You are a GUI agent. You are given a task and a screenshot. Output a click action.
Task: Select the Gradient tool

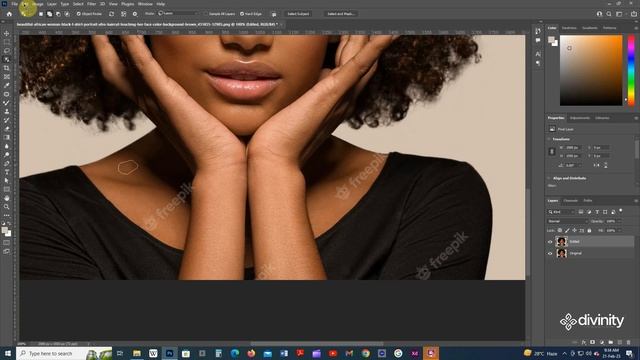click(7, 138)
